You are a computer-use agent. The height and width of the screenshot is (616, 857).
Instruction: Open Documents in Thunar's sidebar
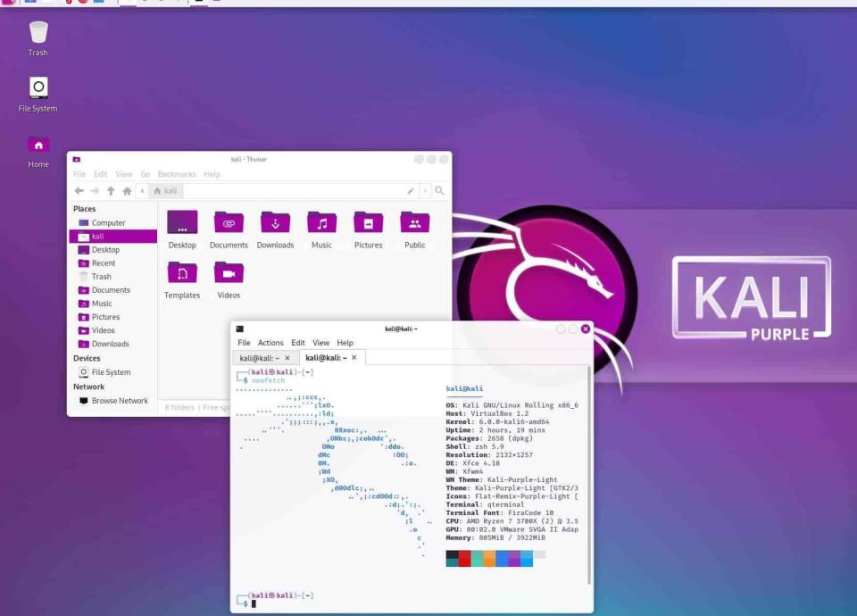113,289
